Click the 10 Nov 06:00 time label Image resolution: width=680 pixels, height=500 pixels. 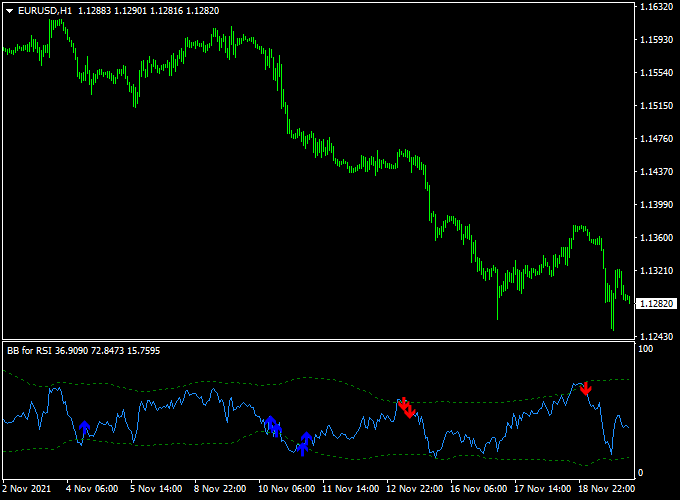coord(287,489)
